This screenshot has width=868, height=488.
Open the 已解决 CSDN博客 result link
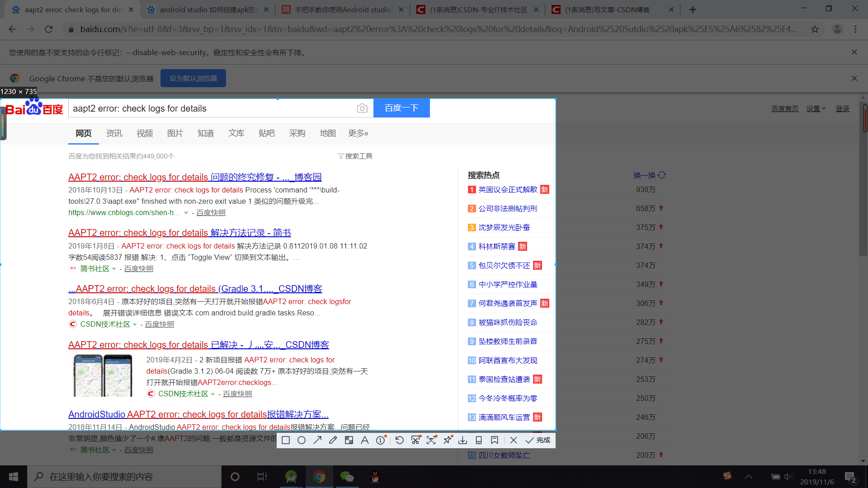coord(198,345)
